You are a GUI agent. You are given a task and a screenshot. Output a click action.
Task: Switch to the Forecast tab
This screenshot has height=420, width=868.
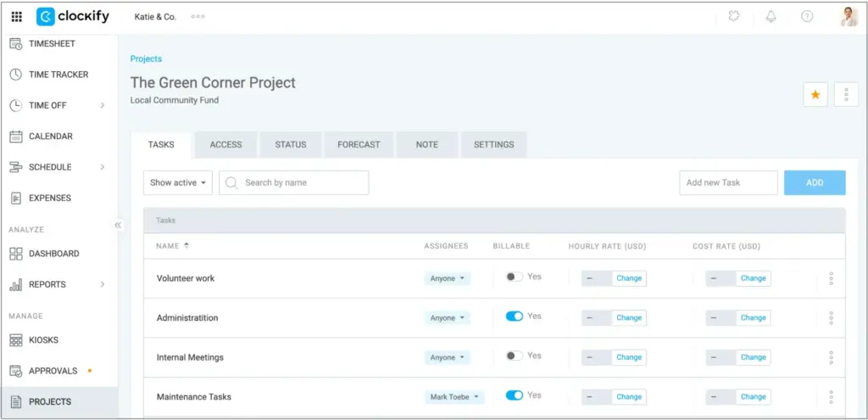(359, 144)
